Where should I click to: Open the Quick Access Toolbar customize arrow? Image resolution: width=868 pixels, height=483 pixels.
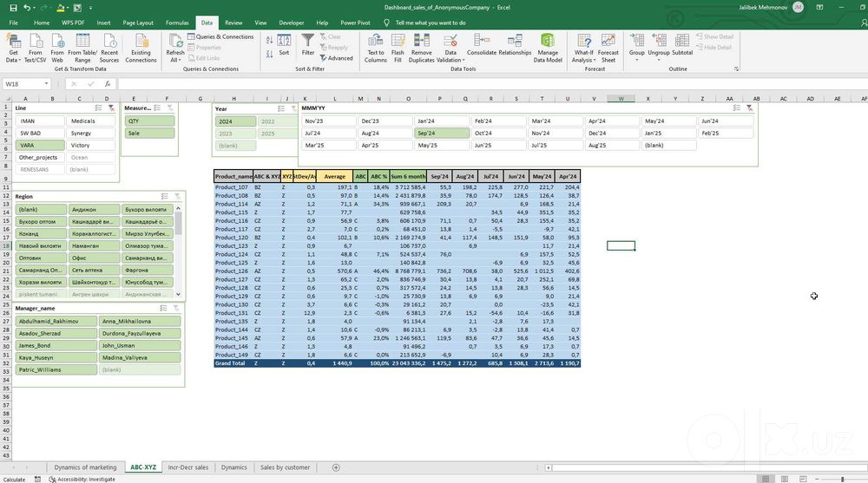[x=91, y=8]
